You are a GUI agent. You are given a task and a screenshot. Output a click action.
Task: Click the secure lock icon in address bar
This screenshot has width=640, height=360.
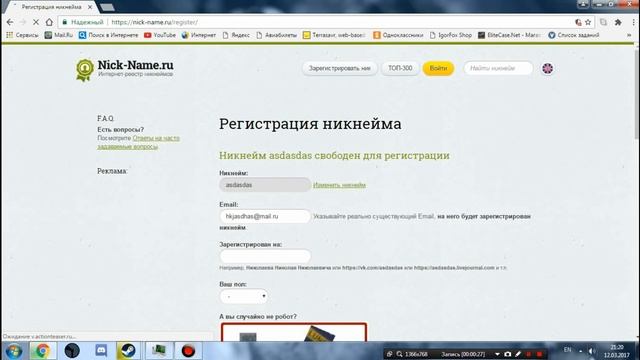64,22
